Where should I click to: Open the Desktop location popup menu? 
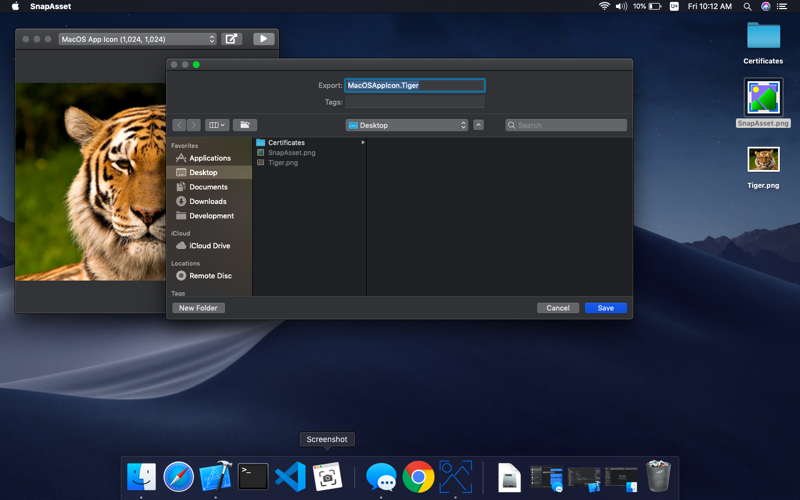tap(407, 125)
